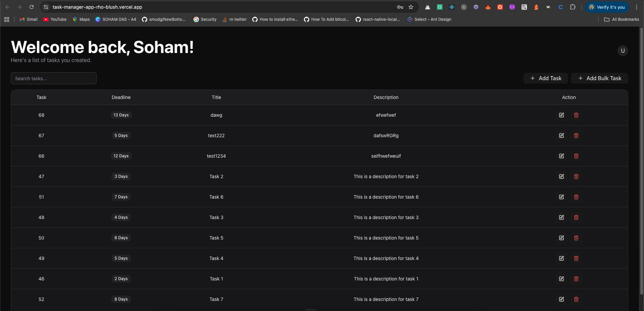
Task: Edit the test1234 task
Action: coord(561,156)
